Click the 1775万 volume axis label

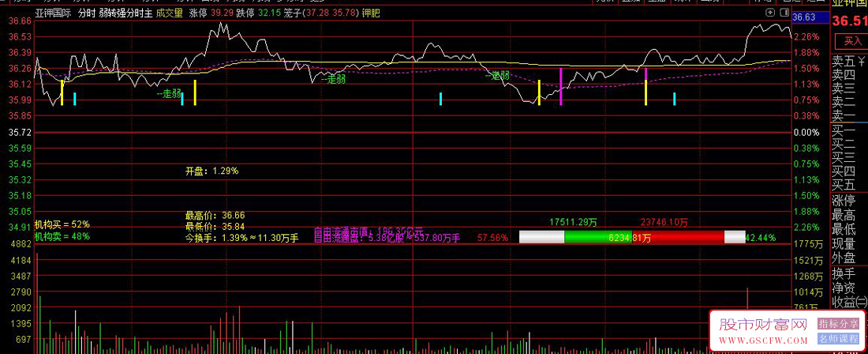(x=808, y=244)
